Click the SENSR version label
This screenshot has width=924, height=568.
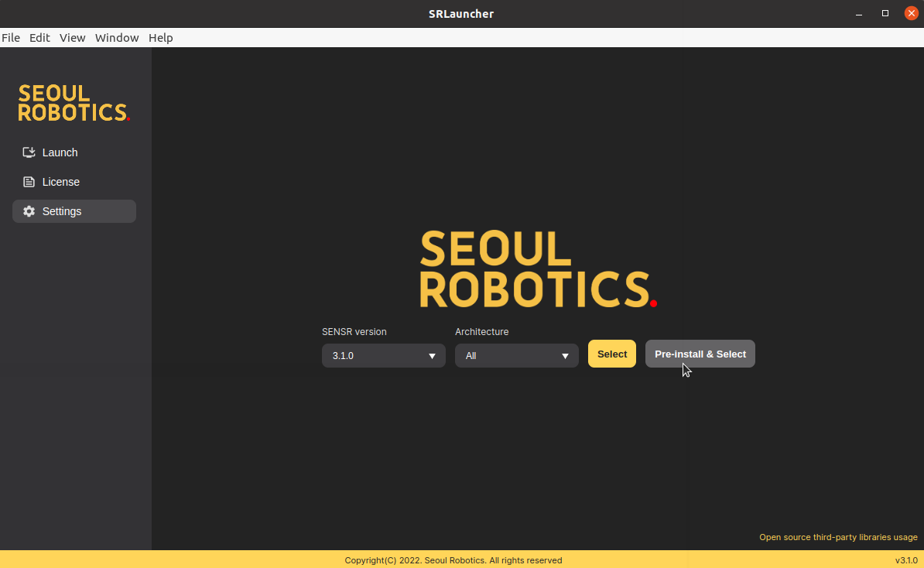354,332
